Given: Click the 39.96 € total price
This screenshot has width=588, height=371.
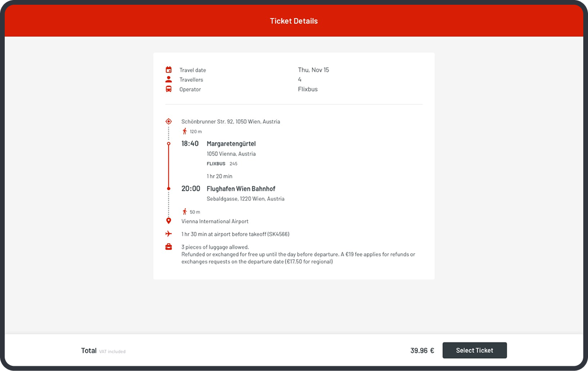Looking at the screenshot, I should [x=422, y=351].
